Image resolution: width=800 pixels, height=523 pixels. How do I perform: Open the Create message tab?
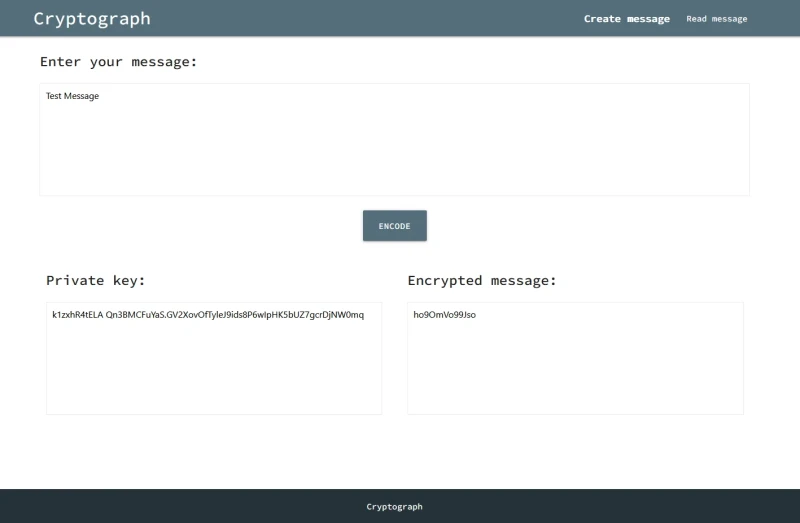click(x=626, y=19)
